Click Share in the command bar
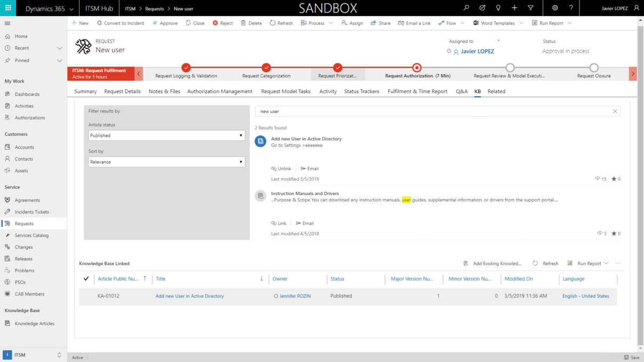 point(380,23)
